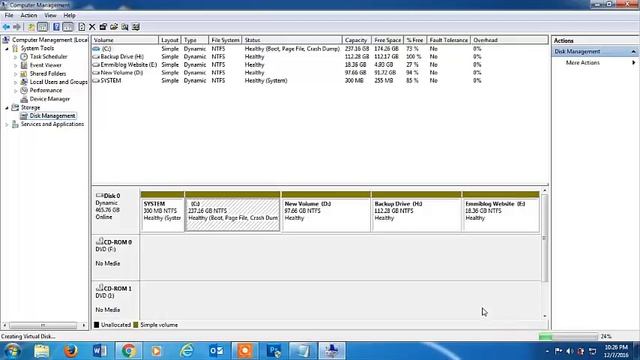Open Task Scheduler in the tree
The height and width of the screenshot is (360, 640).
tap(49, 57)
